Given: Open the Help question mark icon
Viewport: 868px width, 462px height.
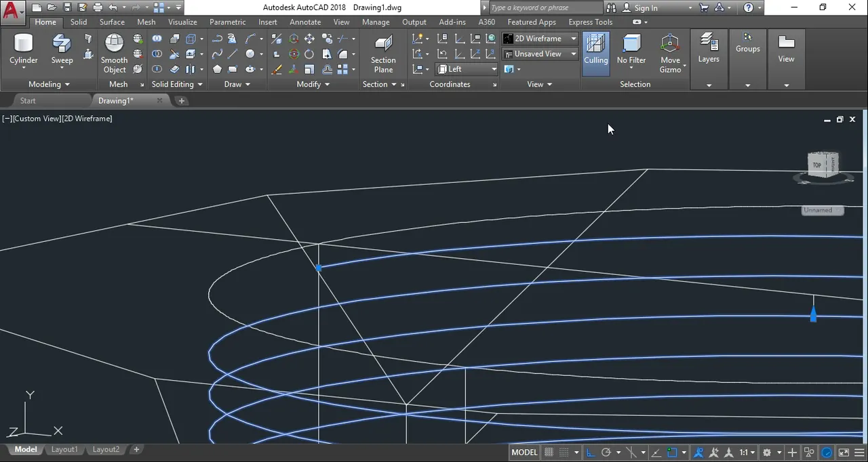Looking at the screenshot, I should 748,8.
